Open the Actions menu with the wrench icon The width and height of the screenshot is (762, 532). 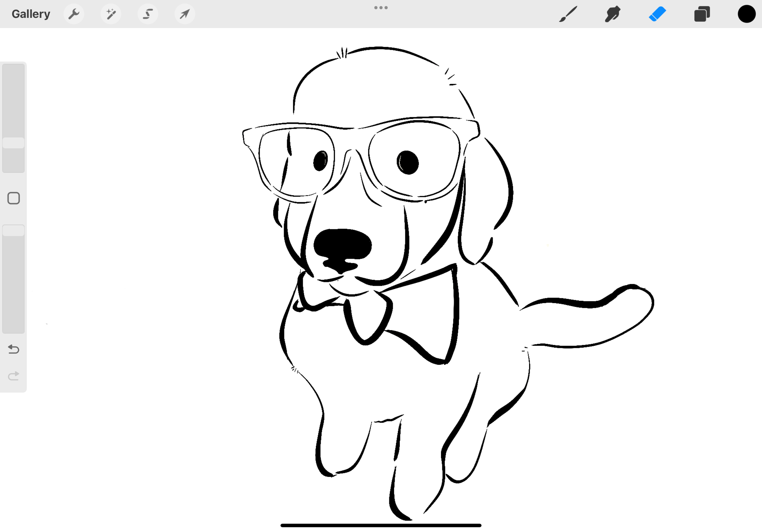74,14
